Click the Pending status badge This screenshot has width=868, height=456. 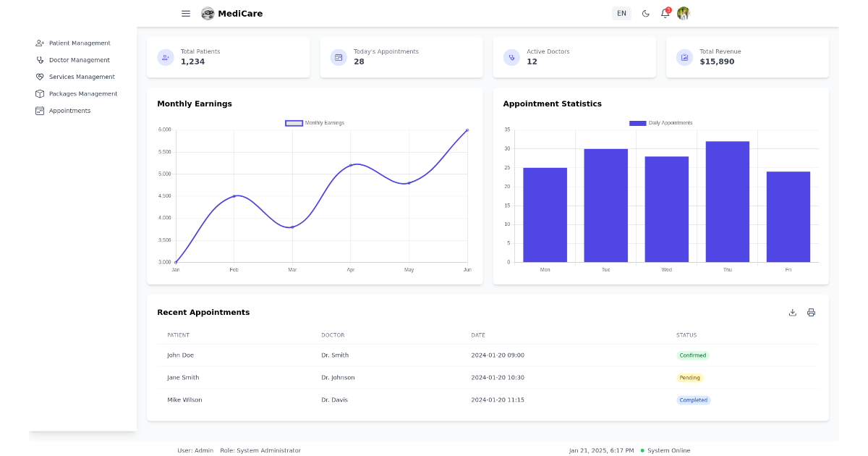689,377
